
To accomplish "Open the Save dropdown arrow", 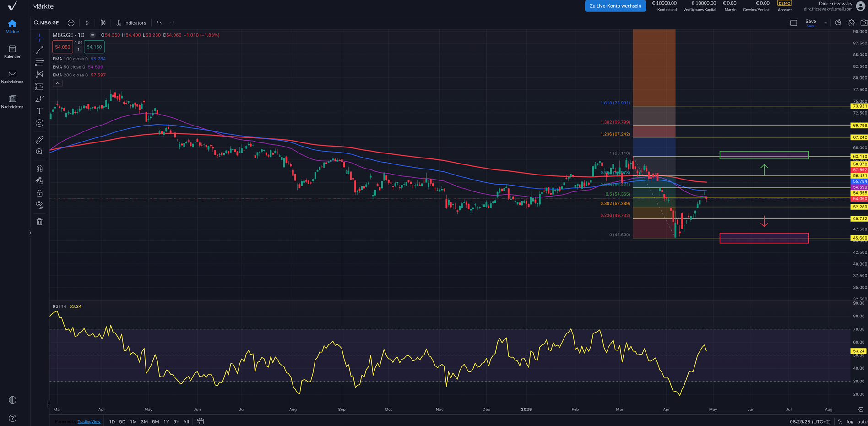I will (825, 22).
